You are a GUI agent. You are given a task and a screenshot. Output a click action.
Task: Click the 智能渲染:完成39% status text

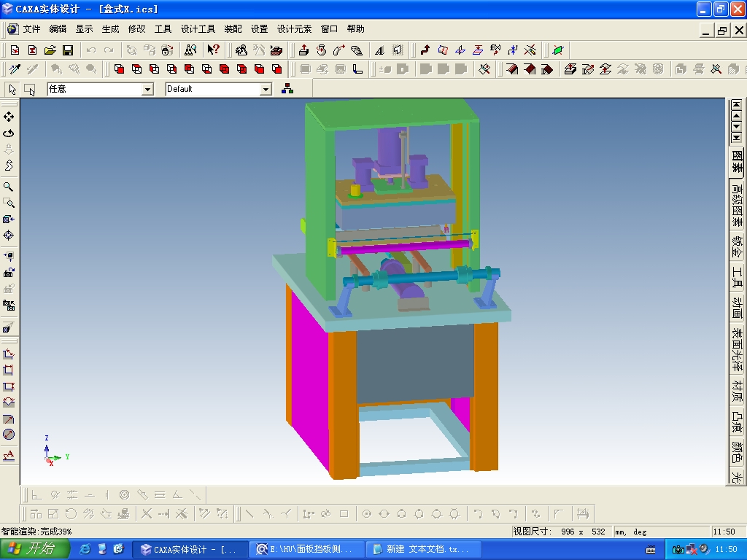pyautogui.click(x=36, y=532)
